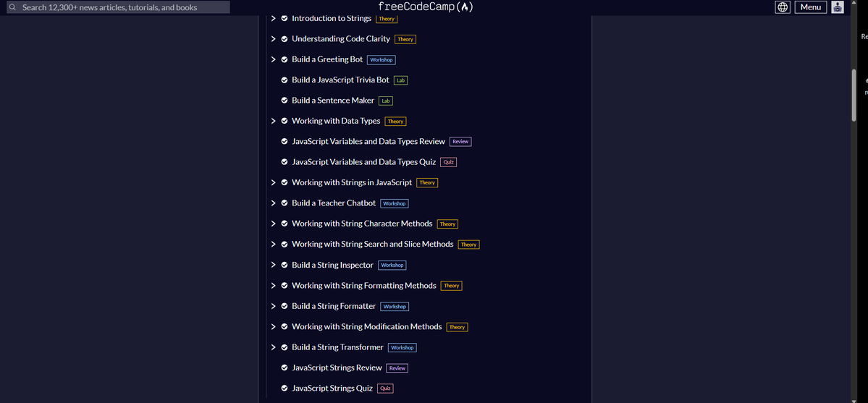This screenshot has width=868, height=403.
Task: Expand String Modification Methods chevron
Action: point(273,326)
